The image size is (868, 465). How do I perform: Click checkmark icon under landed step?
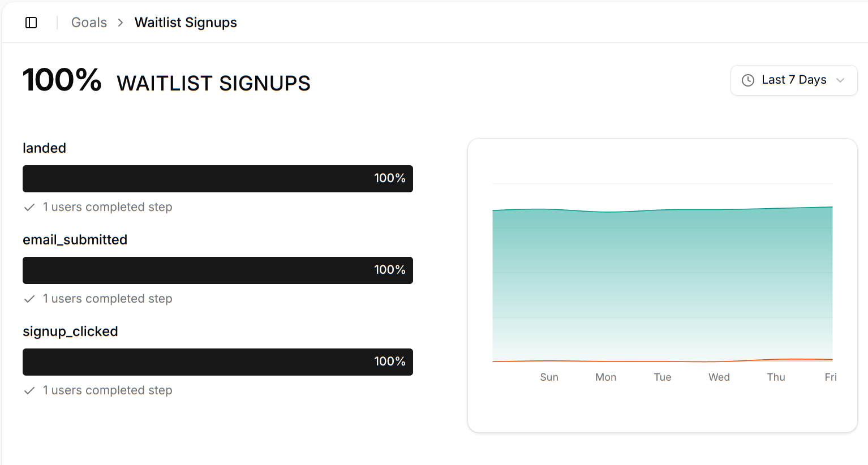click(29, 208)
